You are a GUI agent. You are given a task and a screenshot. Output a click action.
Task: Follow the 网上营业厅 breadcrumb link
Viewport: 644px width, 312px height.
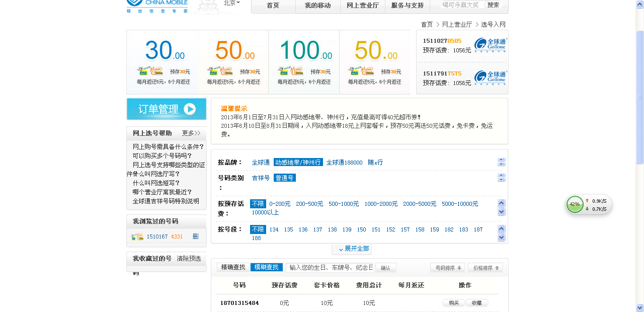(457, 24)
